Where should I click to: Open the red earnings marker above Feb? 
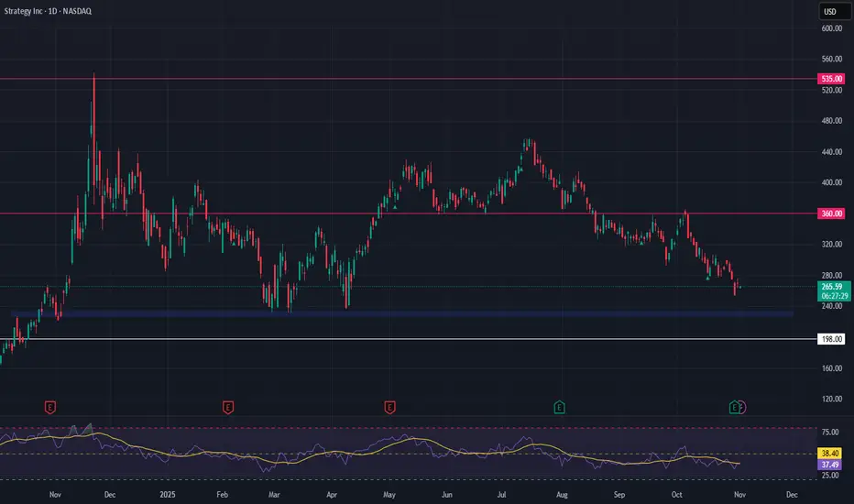(228, 407)
